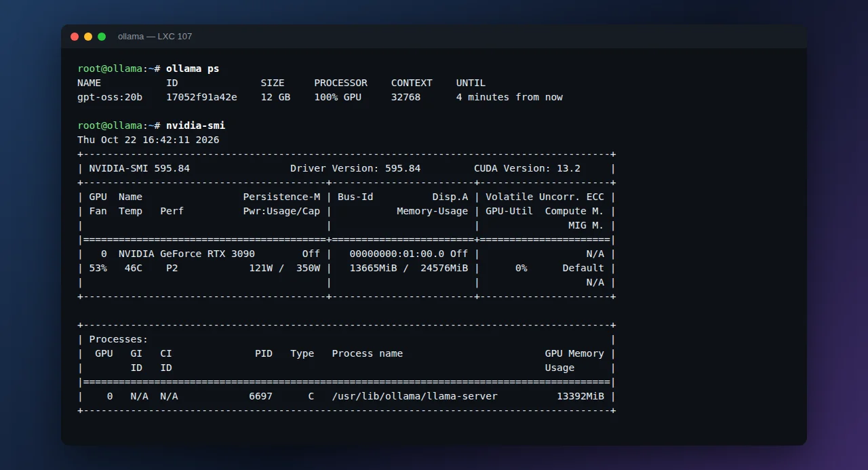The image size is (868, 470).
Task: Click '4 minutes from now' text
Action: [510, 97]
